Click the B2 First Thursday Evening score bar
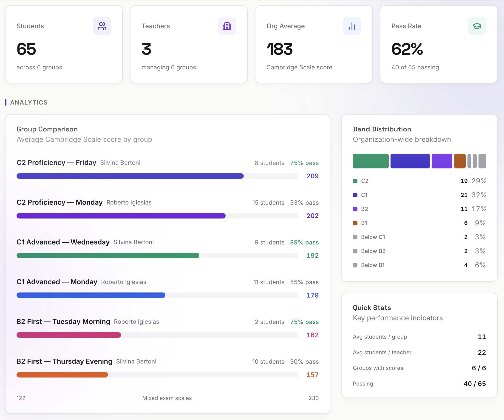This screenshot has height=420, width=504. click(157, 375)
